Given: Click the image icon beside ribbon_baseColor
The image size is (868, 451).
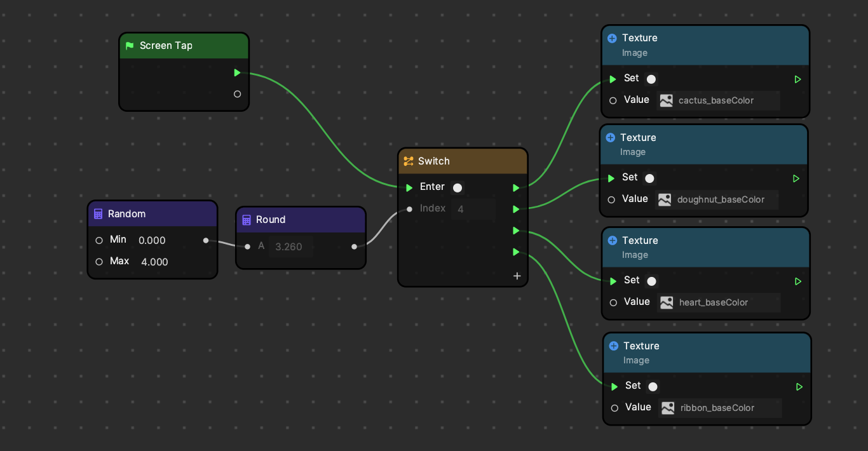Looking at the screenshot, I should coord(667,408).
